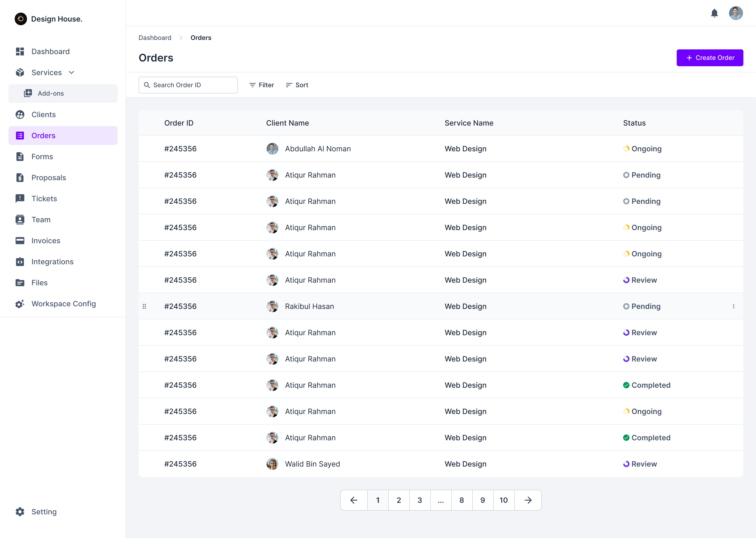This screenshot has height=538, width=756.
Task: Open the Filter dropdown for orders
Action: coord(261,85)
